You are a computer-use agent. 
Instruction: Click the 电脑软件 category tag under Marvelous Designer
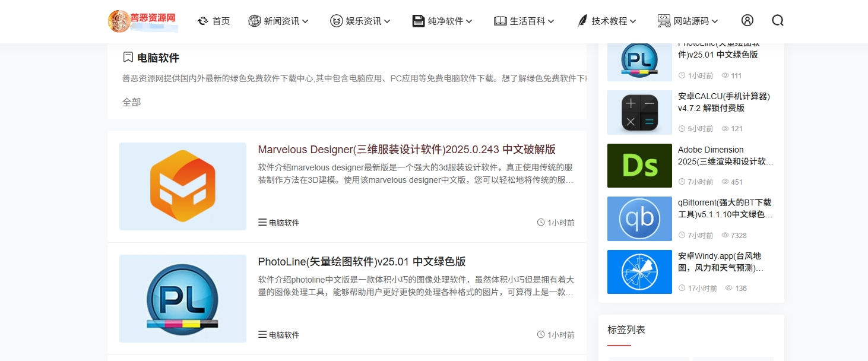[x=279, y=223]
